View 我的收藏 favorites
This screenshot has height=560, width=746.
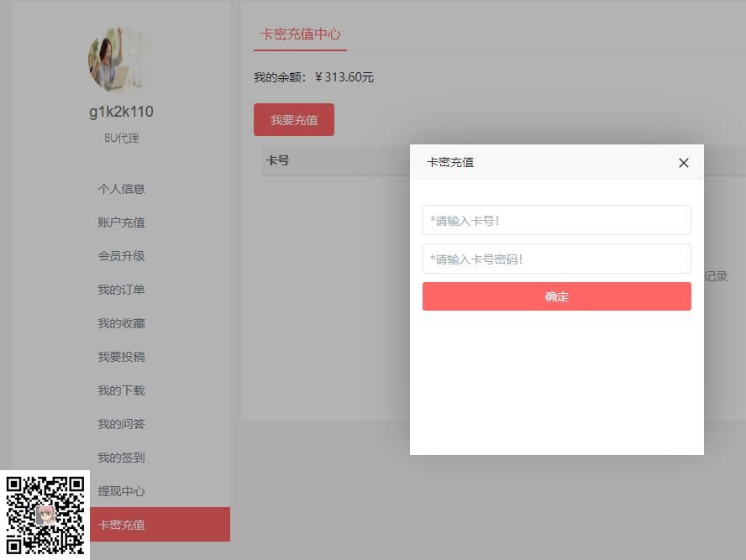119,323
